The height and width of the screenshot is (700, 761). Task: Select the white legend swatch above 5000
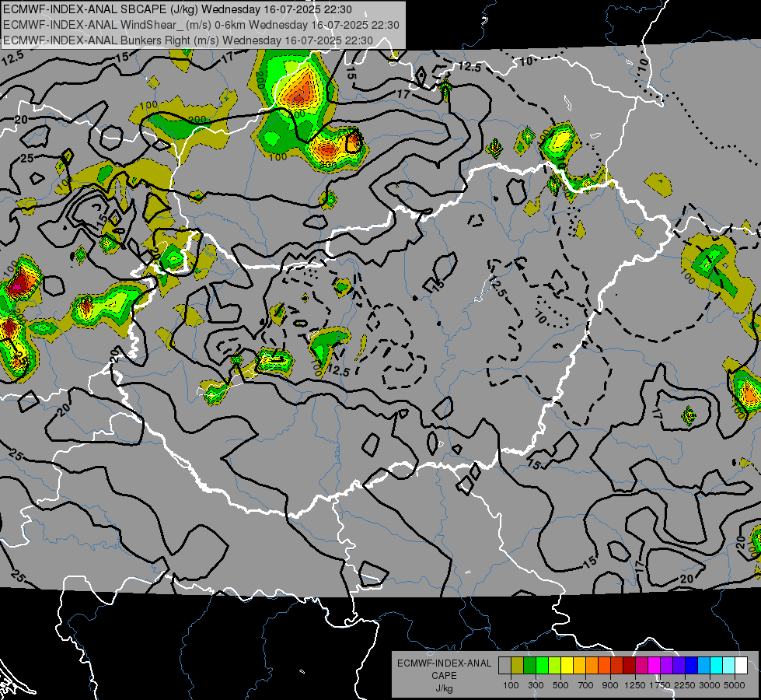tap(741, 665)
